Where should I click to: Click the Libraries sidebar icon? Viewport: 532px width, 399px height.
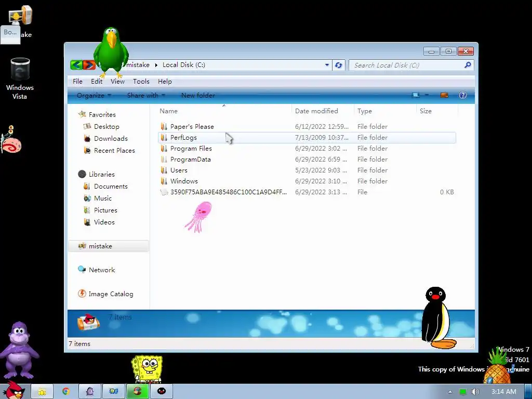(x=82, y=174)
